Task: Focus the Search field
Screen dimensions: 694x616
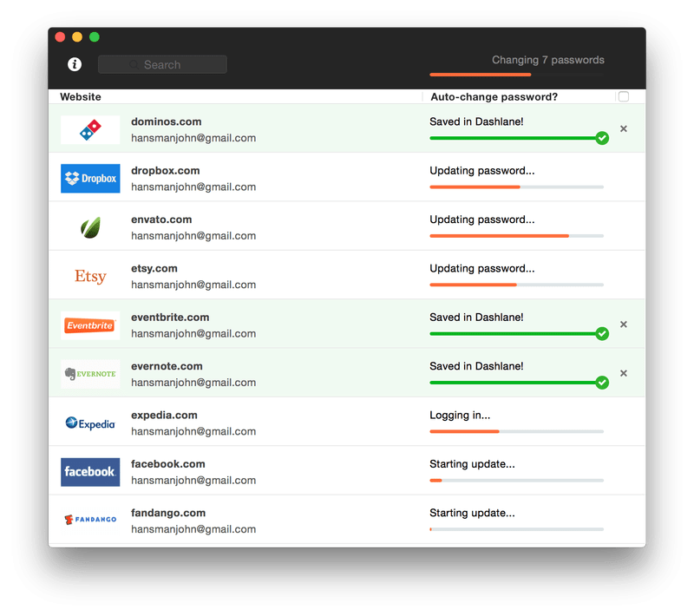Action: (162, 64)
